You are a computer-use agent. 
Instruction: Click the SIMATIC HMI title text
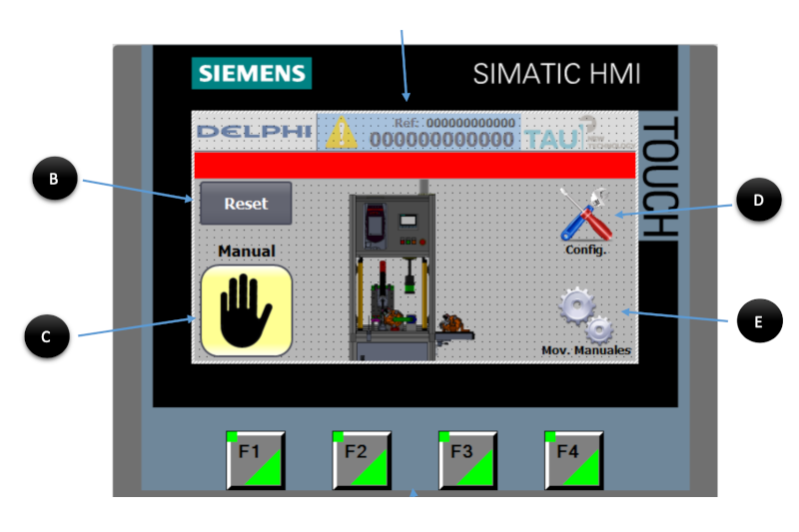555,75
